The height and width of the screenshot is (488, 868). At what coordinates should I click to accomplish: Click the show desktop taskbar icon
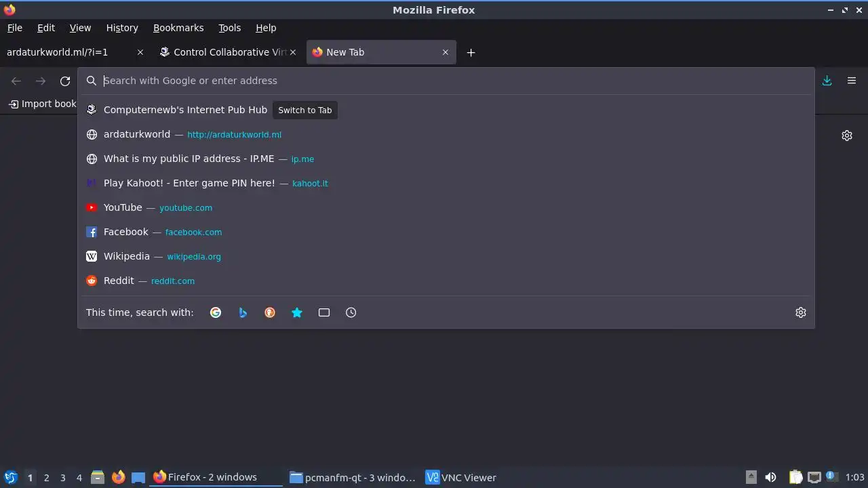click(x=138, y=477)
